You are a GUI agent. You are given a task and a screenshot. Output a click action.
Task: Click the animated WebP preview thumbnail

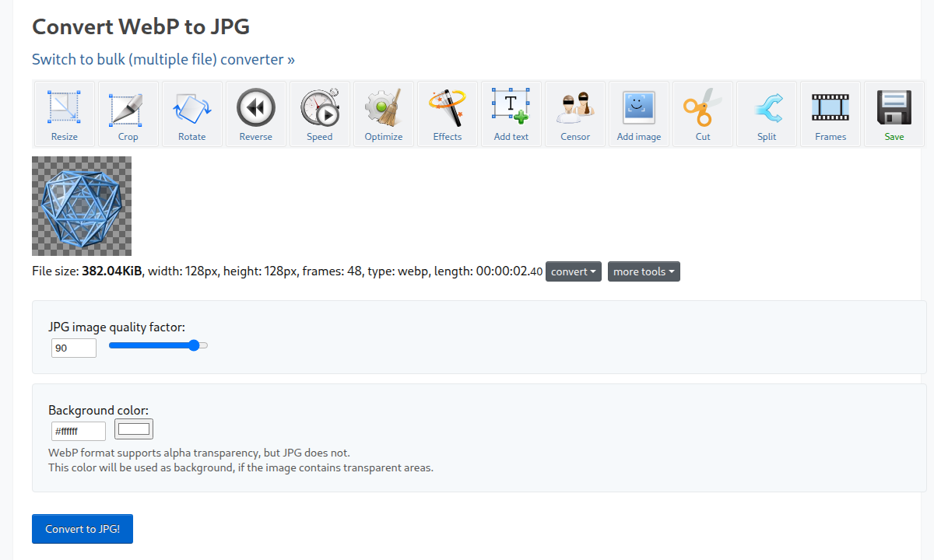coord(82,206)
